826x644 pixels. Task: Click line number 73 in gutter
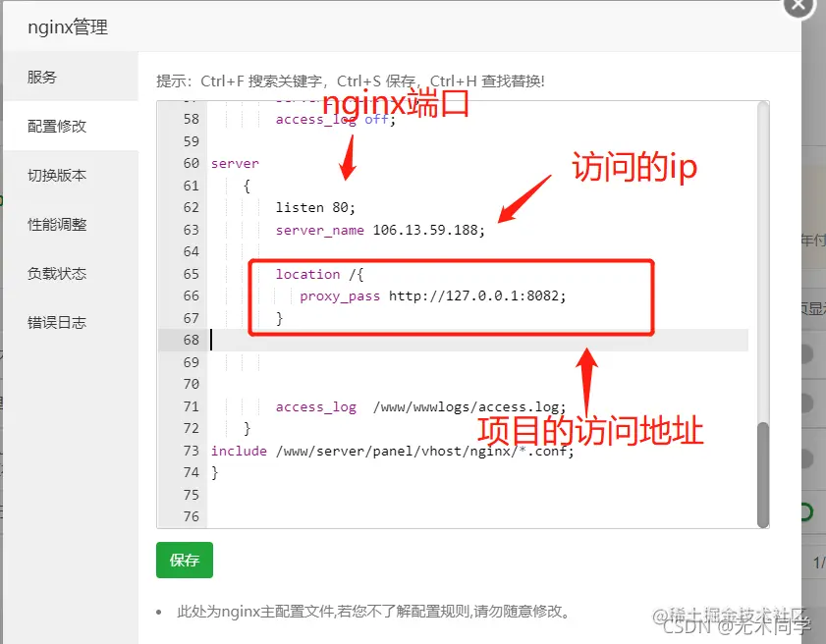click(x=192, y=452)
